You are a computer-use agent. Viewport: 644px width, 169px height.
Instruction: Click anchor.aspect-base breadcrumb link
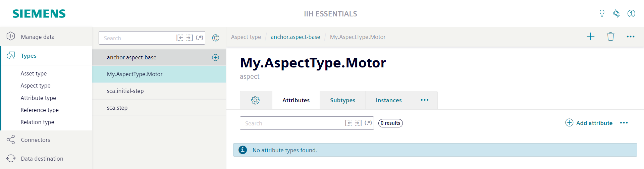pos(296,37)
